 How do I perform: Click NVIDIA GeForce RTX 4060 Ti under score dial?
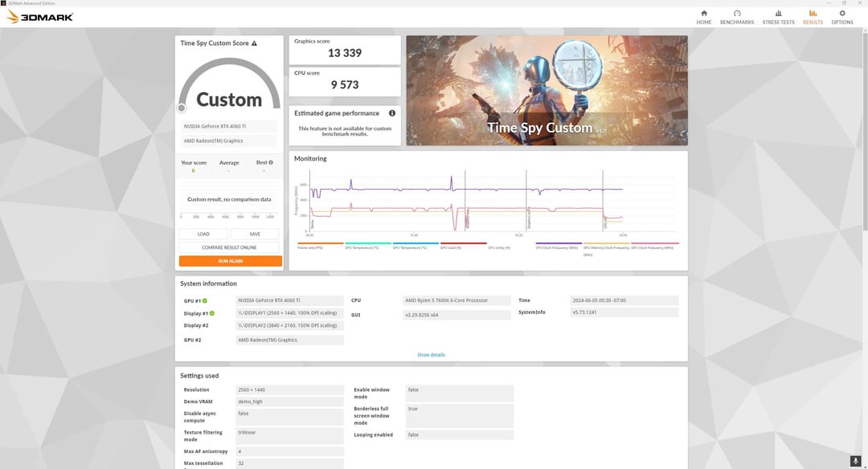[x=228, y=126]
